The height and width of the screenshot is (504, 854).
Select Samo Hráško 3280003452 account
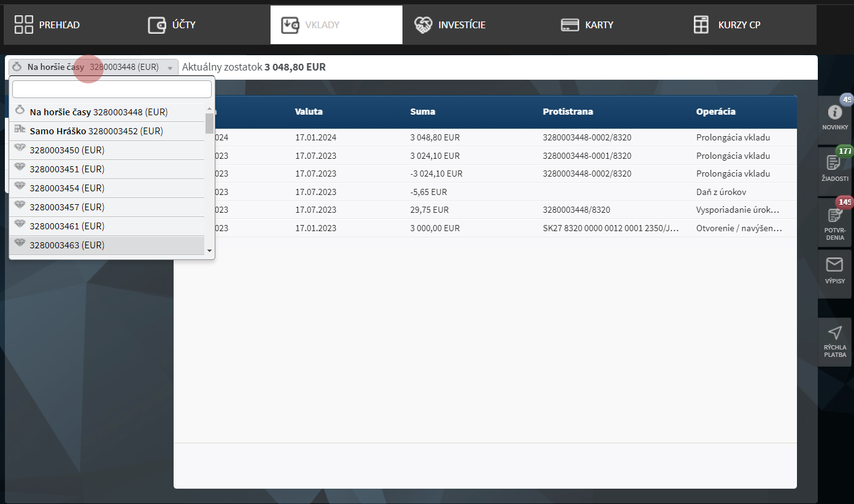pyautogui.click(x=96, y=131)
